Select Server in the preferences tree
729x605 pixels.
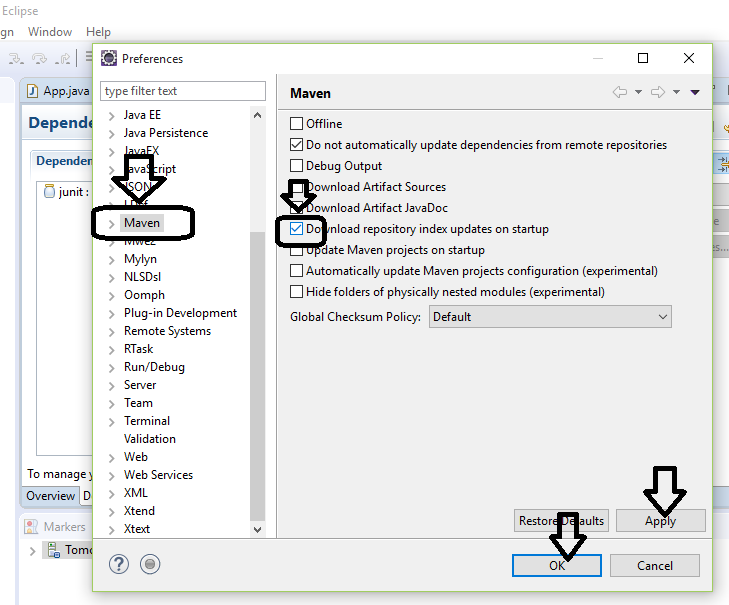click(x=140, y=385)
